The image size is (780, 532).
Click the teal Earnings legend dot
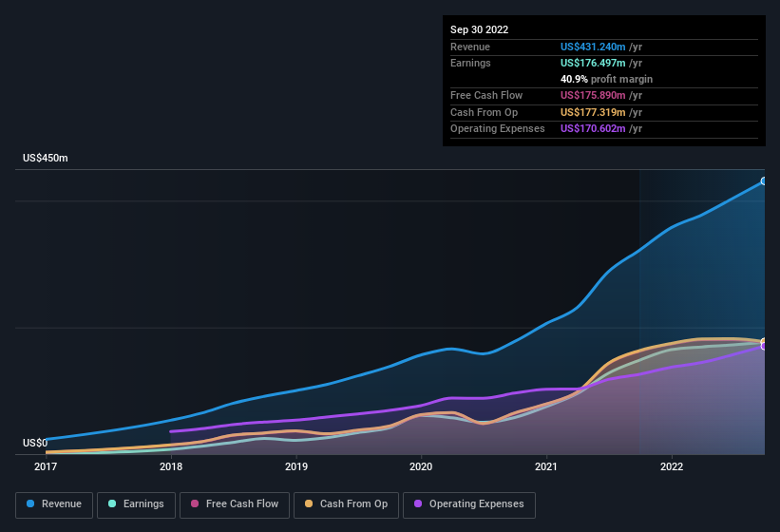pos(112,503)
